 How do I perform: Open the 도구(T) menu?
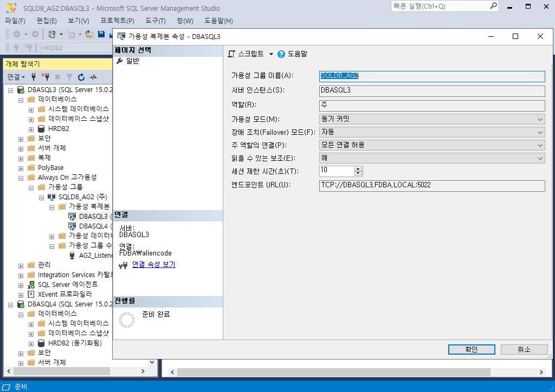coord(156,21)
